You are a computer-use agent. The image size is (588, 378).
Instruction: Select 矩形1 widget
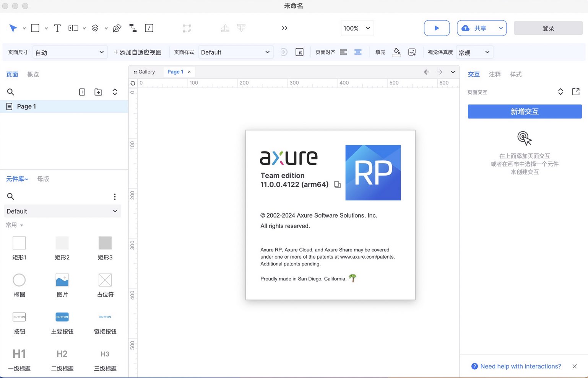19,248
